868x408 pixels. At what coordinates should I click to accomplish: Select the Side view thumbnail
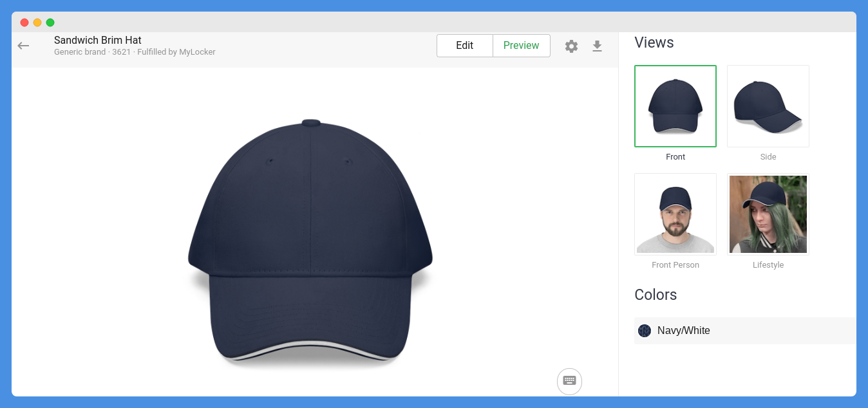tap(768, 106)
